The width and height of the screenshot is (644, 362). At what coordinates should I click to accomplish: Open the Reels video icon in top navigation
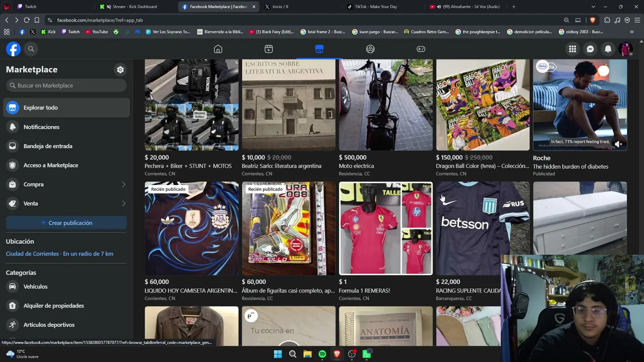click(269, 49)
